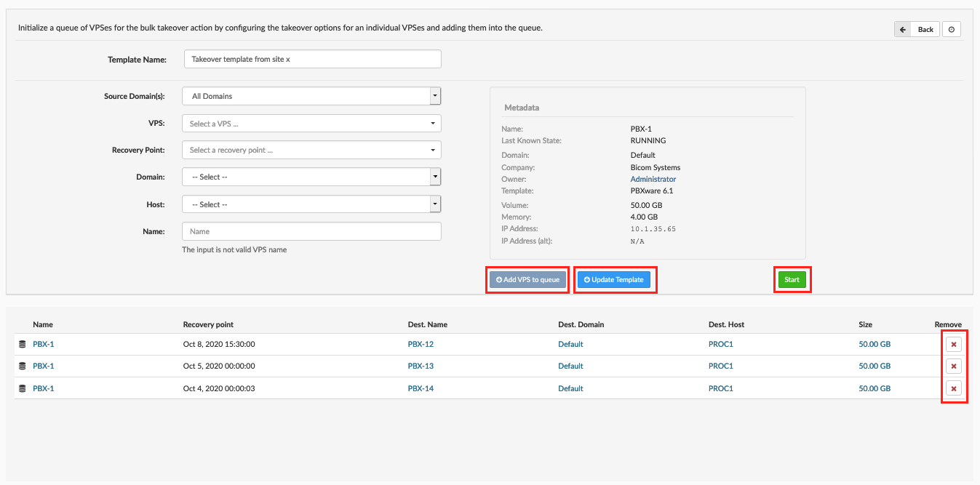This screenshot has width=980, height=485.
Task: Expand the Domain select dropdown
Action: [x=311, y=177]
